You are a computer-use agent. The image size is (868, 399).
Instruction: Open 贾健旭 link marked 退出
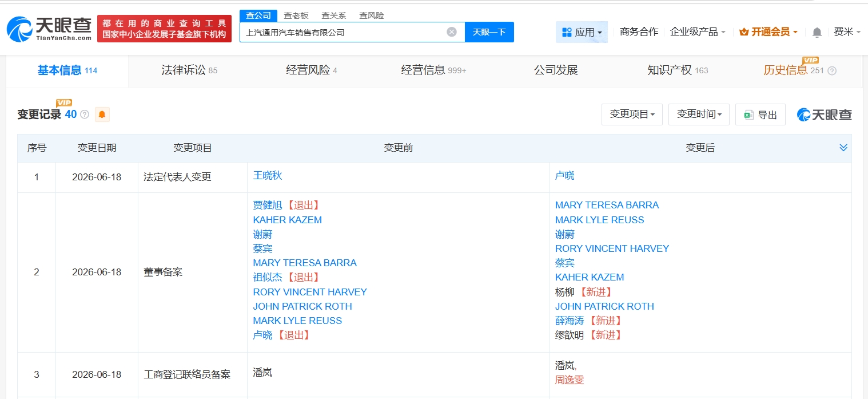pyautogui.click(x=267, y=205)
